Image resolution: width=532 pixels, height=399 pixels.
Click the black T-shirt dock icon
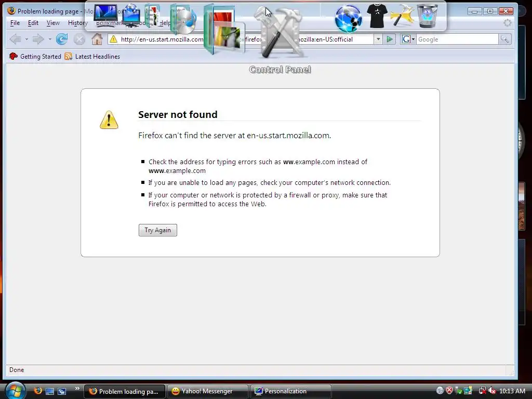pos(377,16)
